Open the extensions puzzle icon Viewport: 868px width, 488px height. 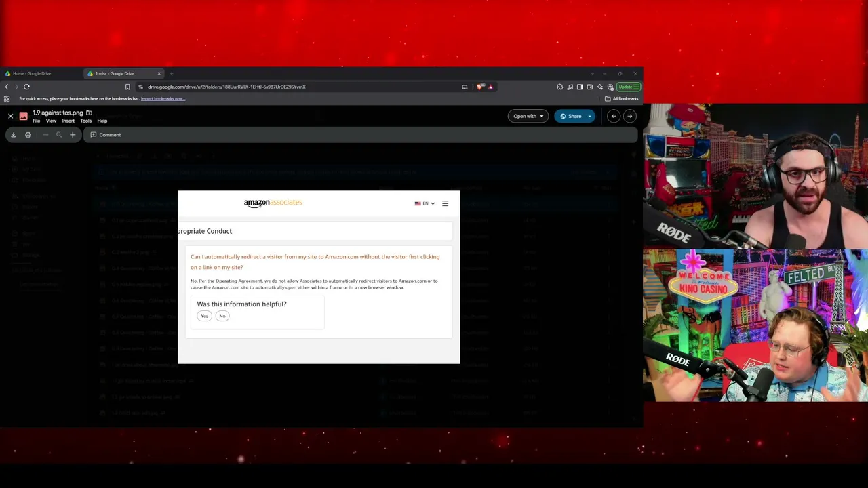point(560,87)
